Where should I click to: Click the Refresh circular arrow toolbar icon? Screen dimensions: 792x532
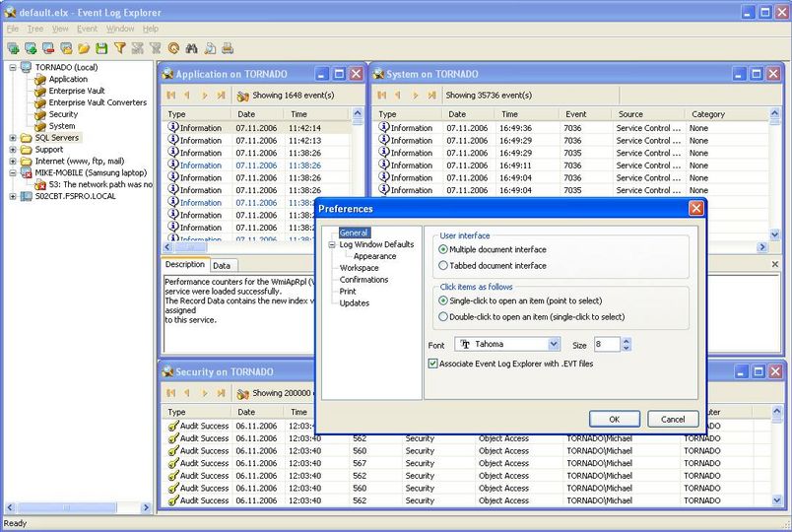click(x=173, y=47)
